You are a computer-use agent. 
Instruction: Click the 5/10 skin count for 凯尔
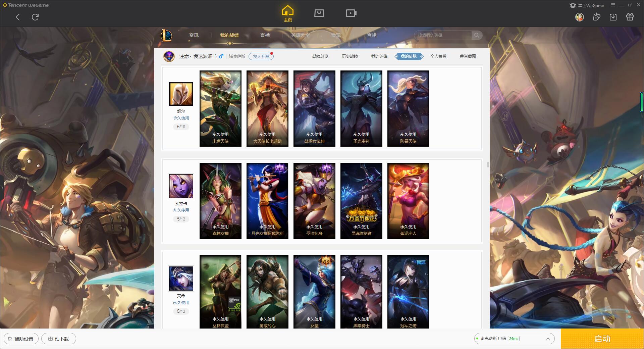pos(181,127)
